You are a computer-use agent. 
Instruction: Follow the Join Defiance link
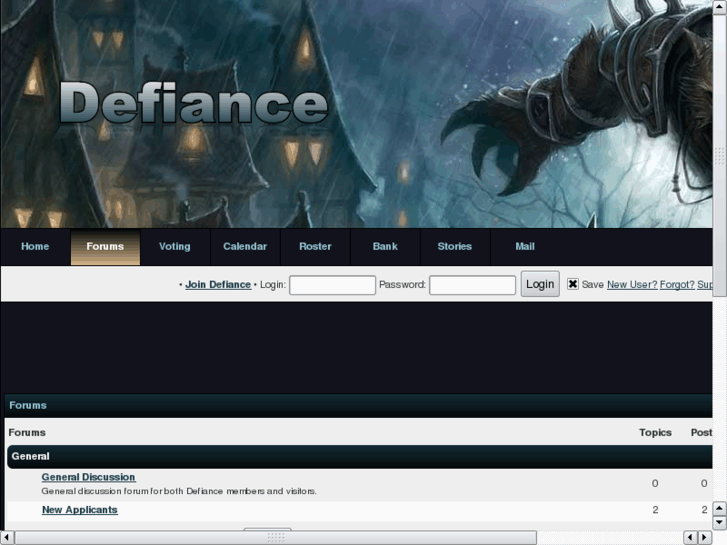pyautogui.click(x=218, y=284)
